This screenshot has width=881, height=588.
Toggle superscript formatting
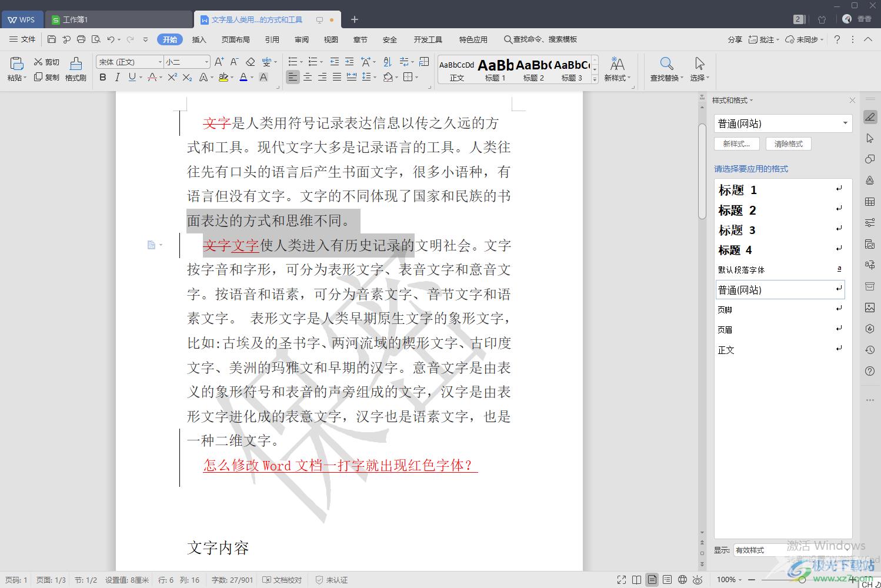click(x=172, y=77)
